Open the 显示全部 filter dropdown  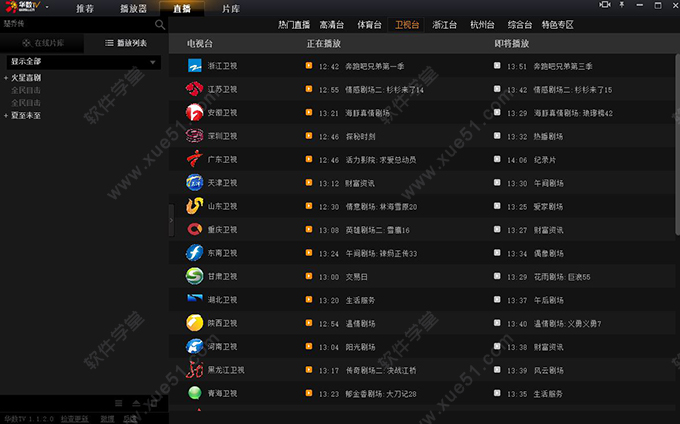click(83, 62)
